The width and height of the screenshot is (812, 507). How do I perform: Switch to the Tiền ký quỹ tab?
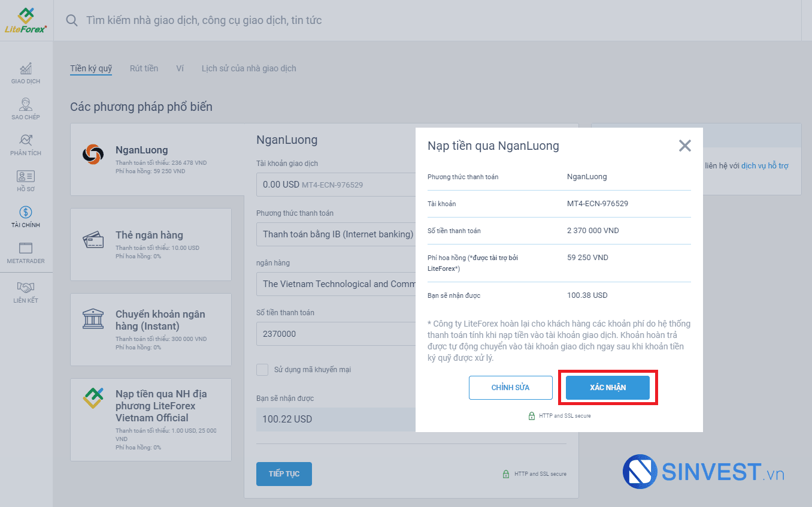91,68
